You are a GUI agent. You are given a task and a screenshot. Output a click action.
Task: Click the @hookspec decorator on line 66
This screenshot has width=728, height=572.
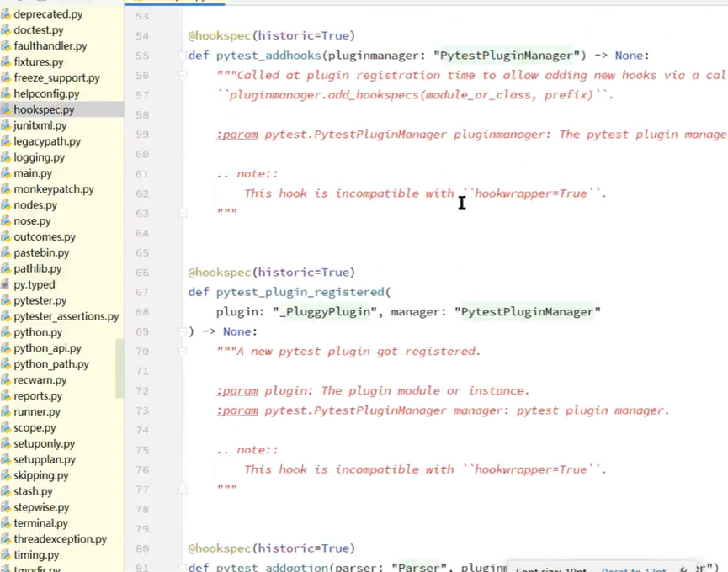(219, 273)
